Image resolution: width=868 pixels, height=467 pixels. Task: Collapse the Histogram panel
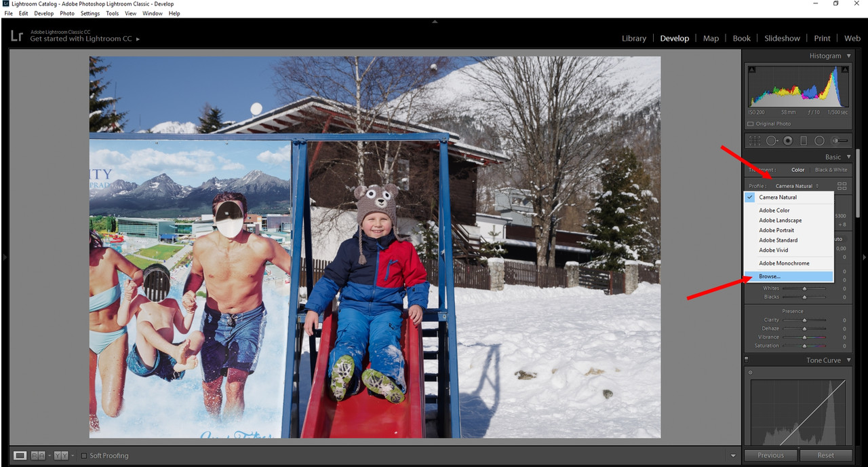pyautogui.click(x=848, y=56)
